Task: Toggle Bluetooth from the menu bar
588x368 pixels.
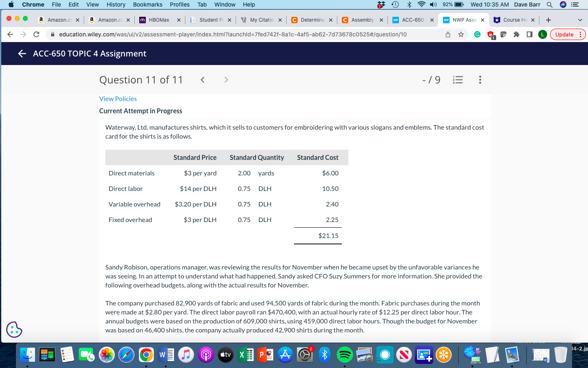Action: [x=409, y=4]
